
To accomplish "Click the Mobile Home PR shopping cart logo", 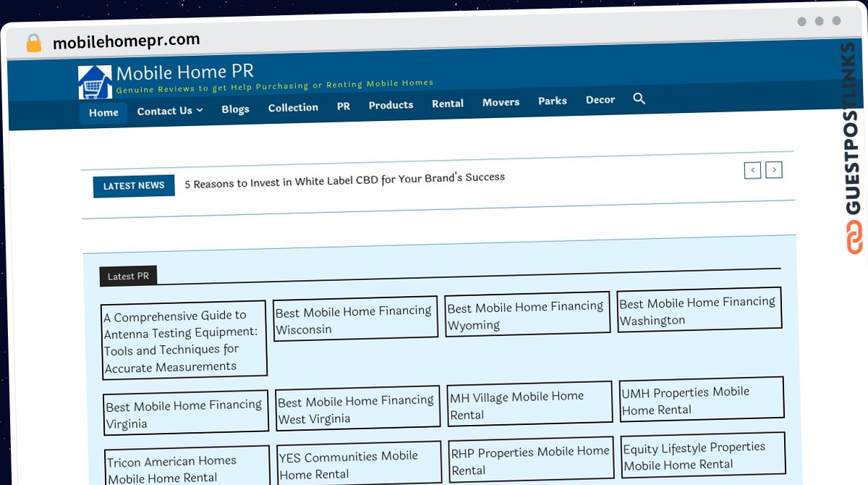I will pos(95,82).
